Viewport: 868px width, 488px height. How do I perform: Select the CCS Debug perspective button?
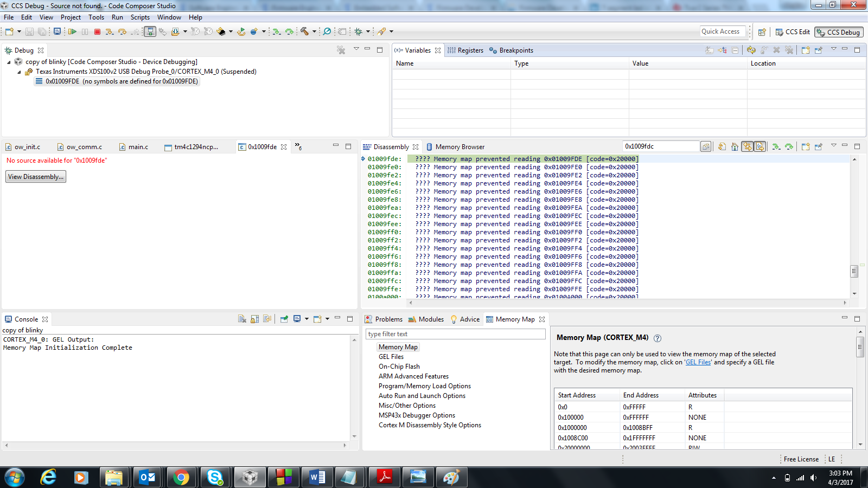click(839, 32)
